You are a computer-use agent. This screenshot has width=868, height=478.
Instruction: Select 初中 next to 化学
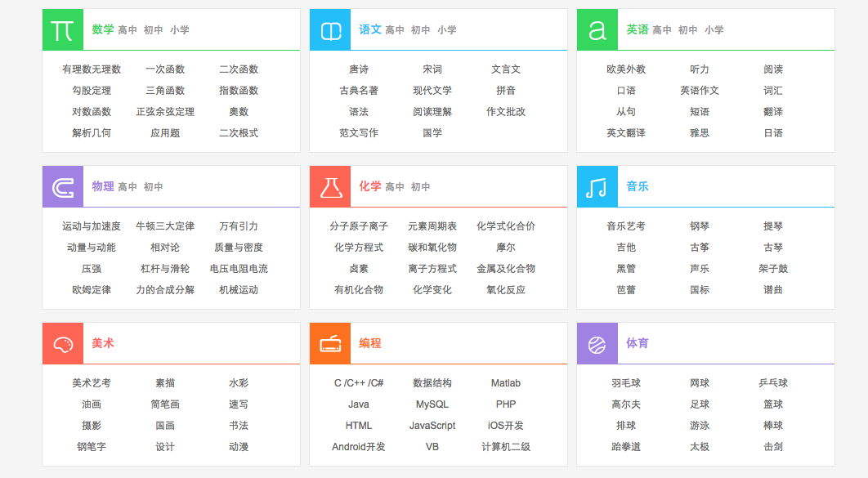coord(421,187)
